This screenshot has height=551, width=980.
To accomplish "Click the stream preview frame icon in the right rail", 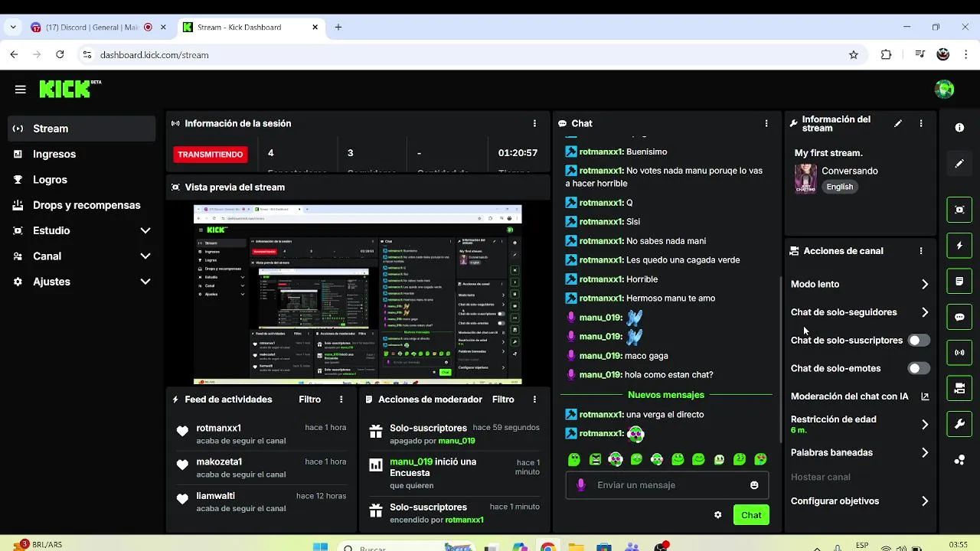I will pyautogui.click(x=959, y=210).
